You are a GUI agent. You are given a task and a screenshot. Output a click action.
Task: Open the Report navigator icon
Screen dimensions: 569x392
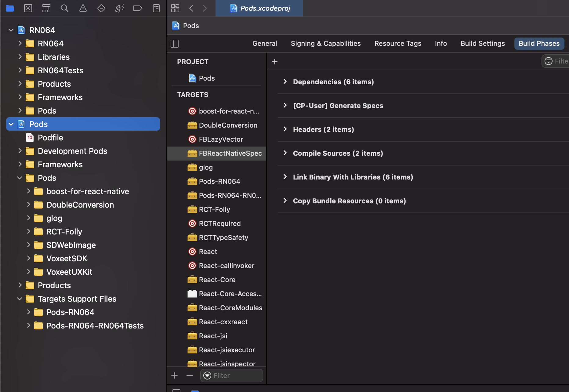click(156, 8)
